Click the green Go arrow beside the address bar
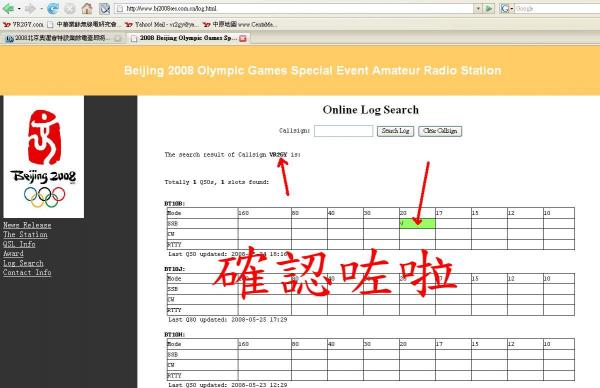 (x=489, y=8)
